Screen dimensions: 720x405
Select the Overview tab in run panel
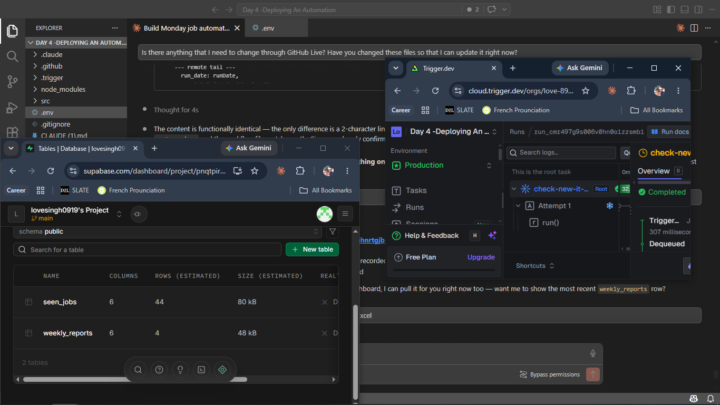click(653, 171)
